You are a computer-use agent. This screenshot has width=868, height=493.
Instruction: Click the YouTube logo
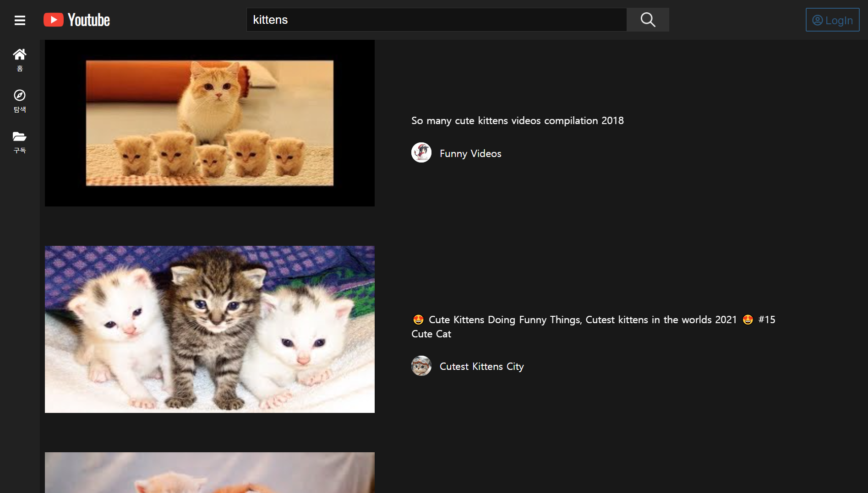coord(76,19)
